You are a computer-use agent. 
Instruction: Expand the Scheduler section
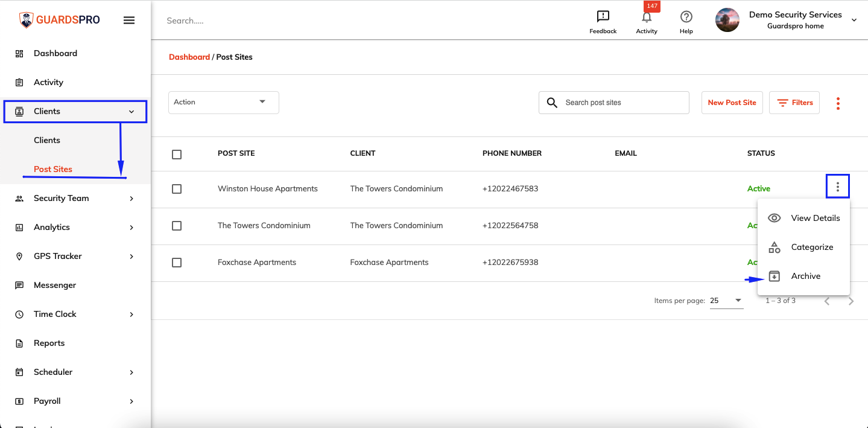75,372
